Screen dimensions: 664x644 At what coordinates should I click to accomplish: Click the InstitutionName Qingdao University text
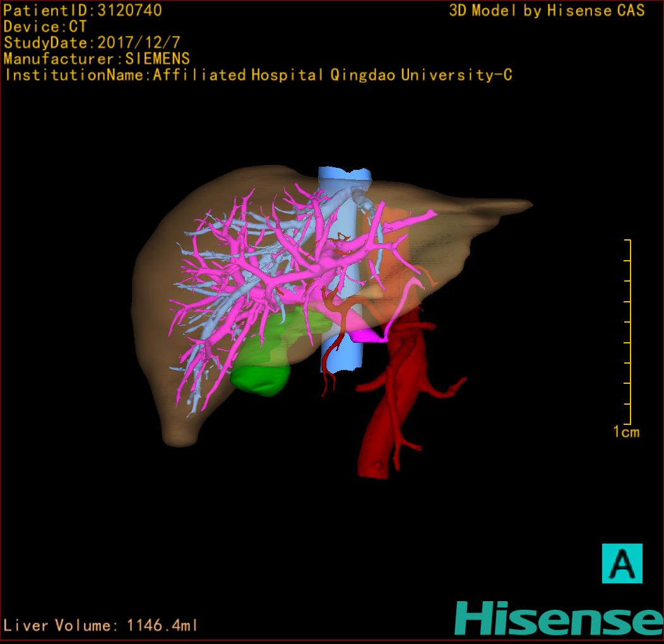click(258, 75)
